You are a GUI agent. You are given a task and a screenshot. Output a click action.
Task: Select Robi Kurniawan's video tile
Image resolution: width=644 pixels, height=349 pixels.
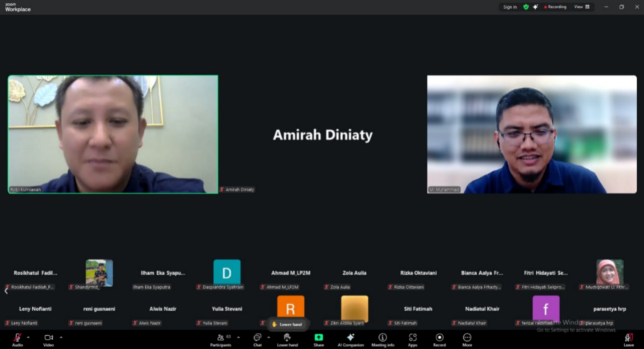(x=113, y=134)
